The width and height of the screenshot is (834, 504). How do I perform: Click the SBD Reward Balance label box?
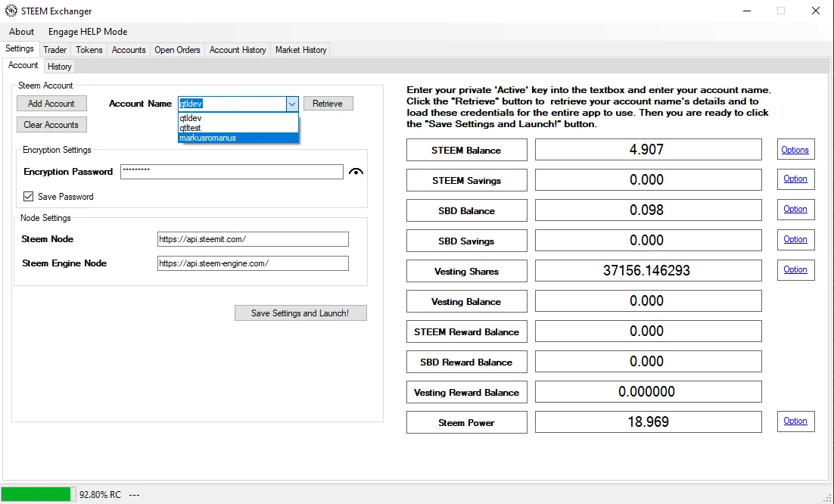tap(466, 362)
